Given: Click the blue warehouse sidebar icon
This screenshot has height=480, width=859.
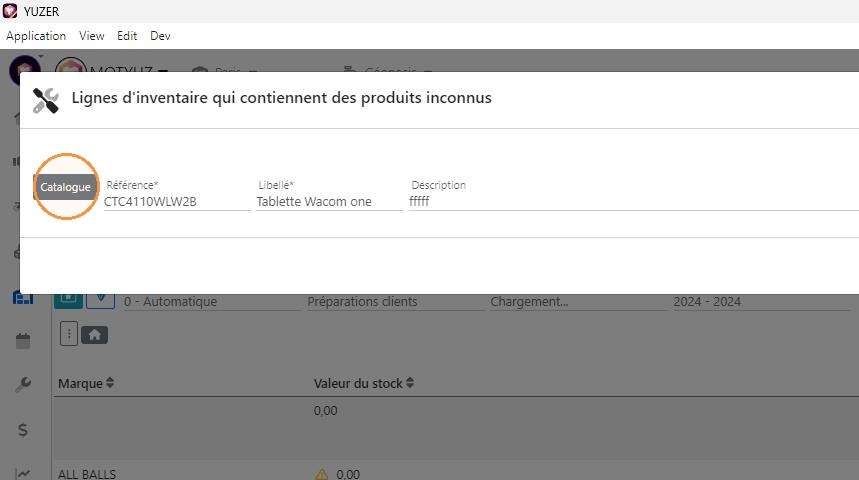Looking at the screenshot, I should (23, 299).
